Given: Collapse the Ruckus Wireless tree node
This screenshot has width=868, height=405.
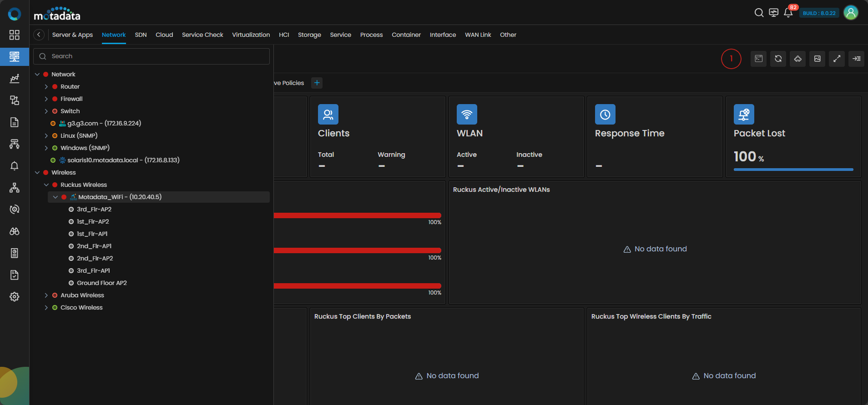Looking at the screenshot, I should click(x=46, y=185).
